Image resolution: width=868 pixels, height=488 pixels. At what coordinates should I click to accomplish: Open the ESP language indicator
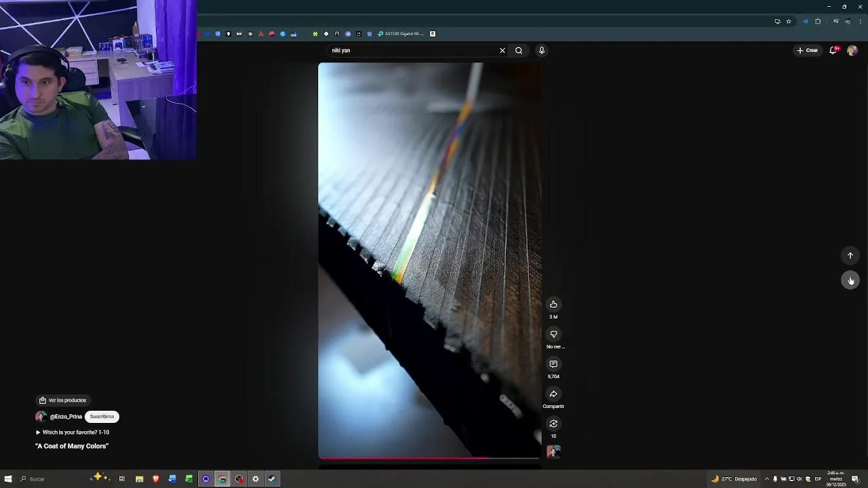[x=818, y=479]
